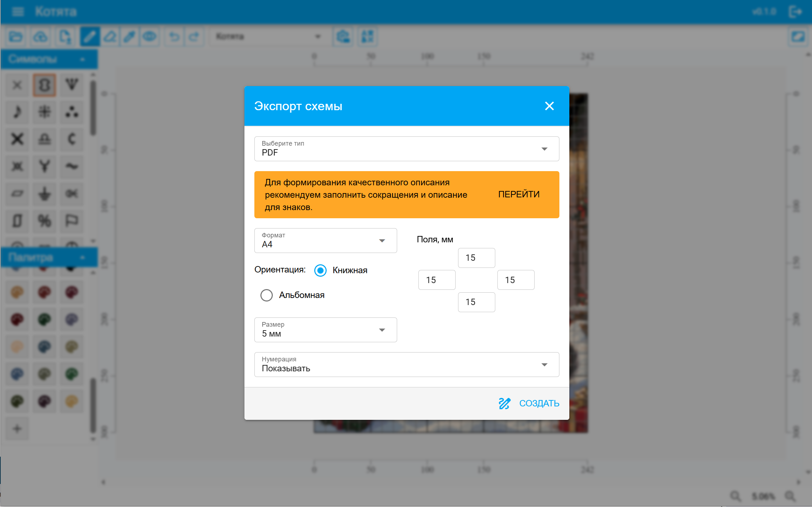
Task: Click ПЕРЕЙТИ in the orange banner
Action: coord(519,195)
